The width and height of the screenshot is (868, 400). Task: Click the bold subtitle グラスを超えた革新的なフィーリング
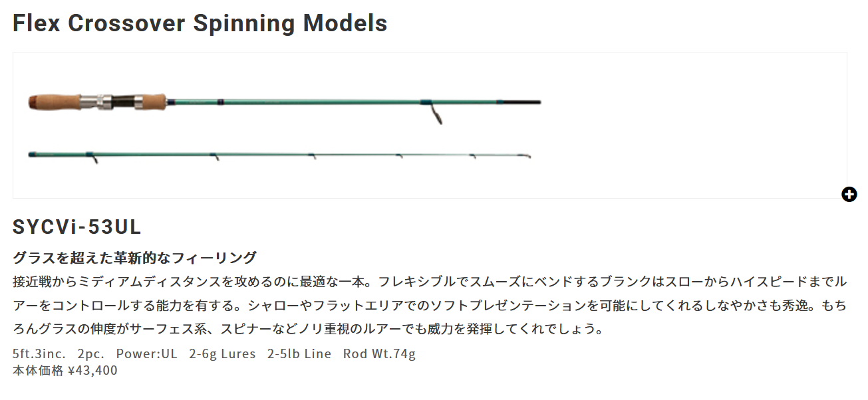coord(134,257)
